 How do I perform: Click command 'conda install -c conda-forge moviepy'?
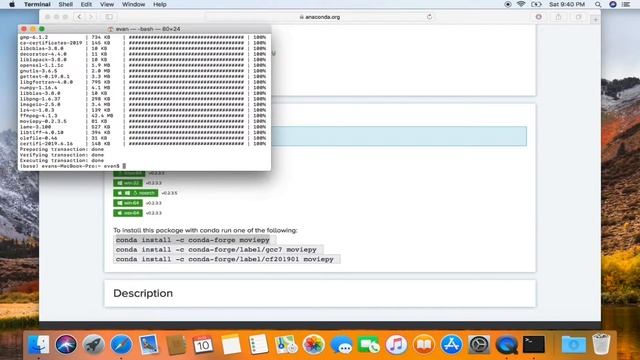(x=193, y=240)
